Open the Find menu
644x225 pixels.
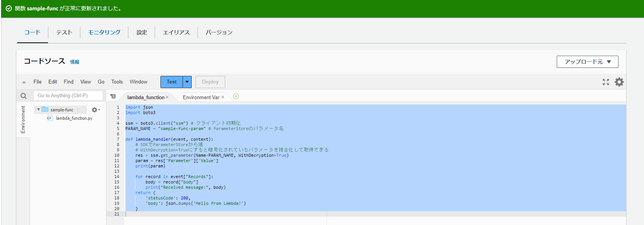69,82
